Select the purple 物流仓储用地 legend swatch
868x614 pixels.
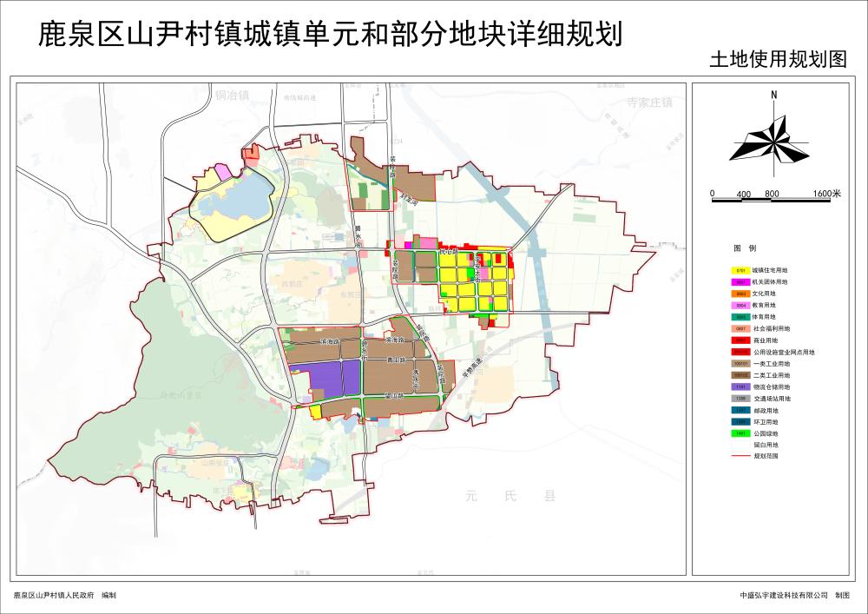coord(741,386)
